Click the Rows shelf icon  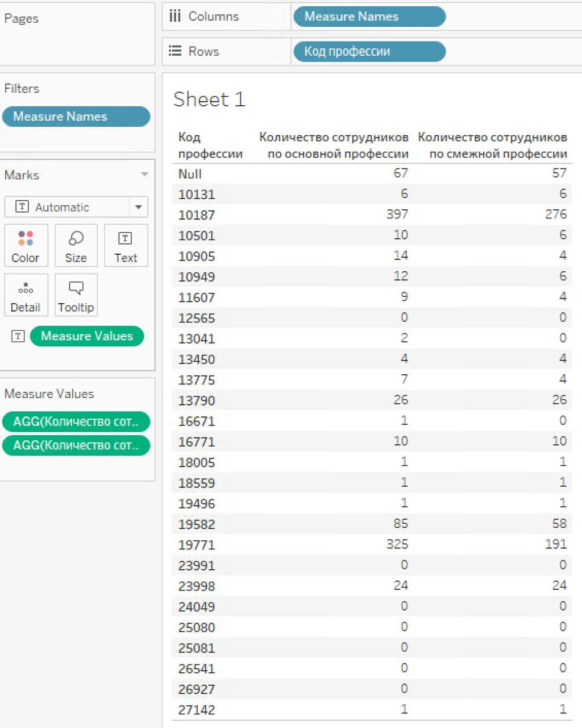pos(175,51)
